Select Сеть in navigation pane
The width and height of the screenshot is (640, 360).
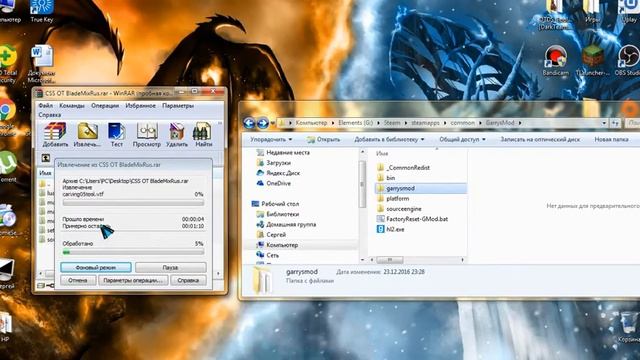(268, 255)
